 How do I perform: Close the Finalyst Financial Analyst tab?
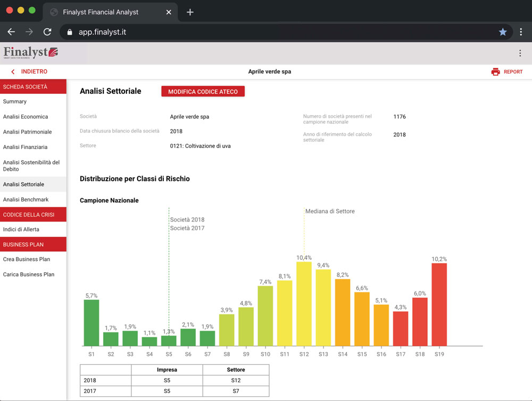169,12
